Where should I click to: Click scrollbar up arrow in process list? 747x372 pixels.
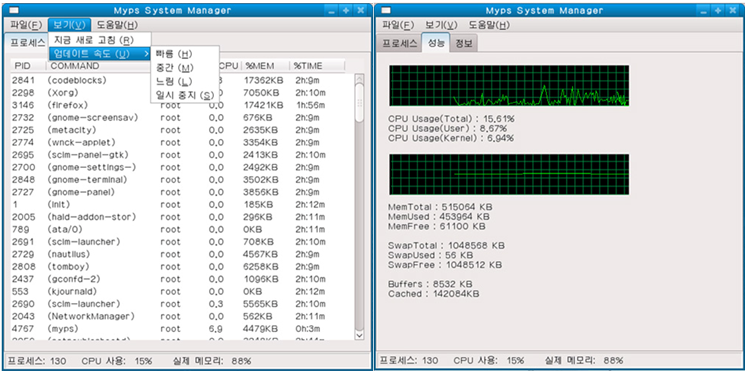point(360,79)
